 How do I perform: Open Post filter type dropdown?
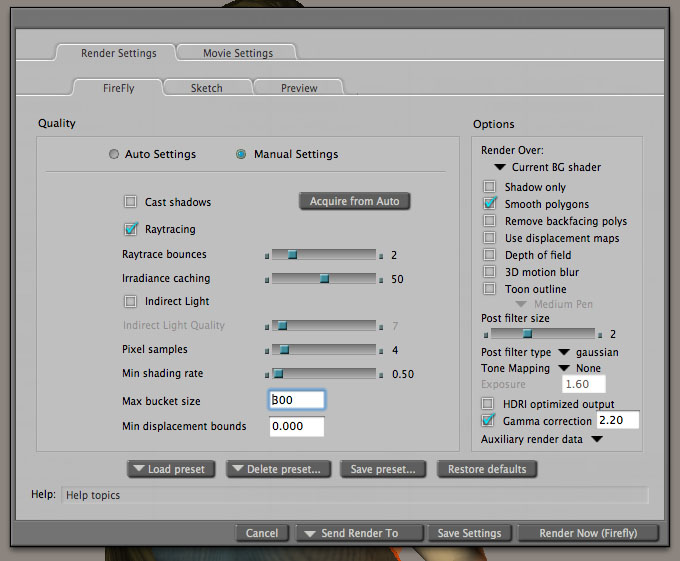pyautogui.click(x=565, y=352)
